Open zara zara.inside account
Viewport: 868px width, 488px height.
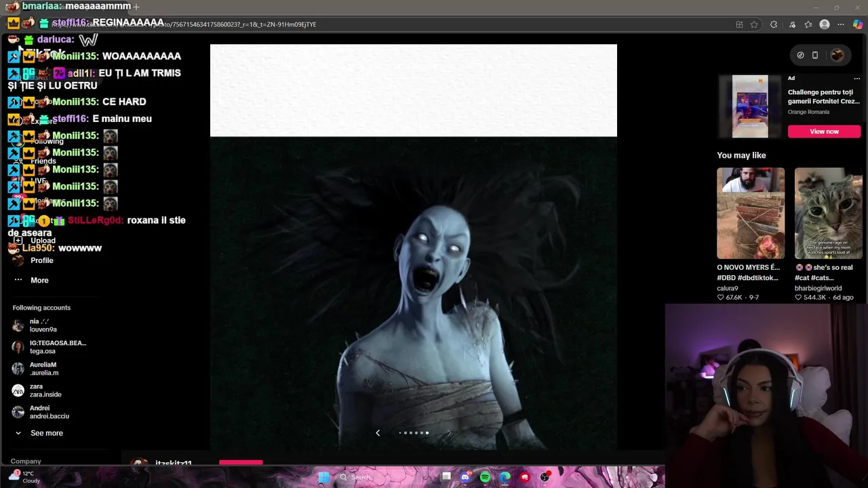(x=37, y=390)
